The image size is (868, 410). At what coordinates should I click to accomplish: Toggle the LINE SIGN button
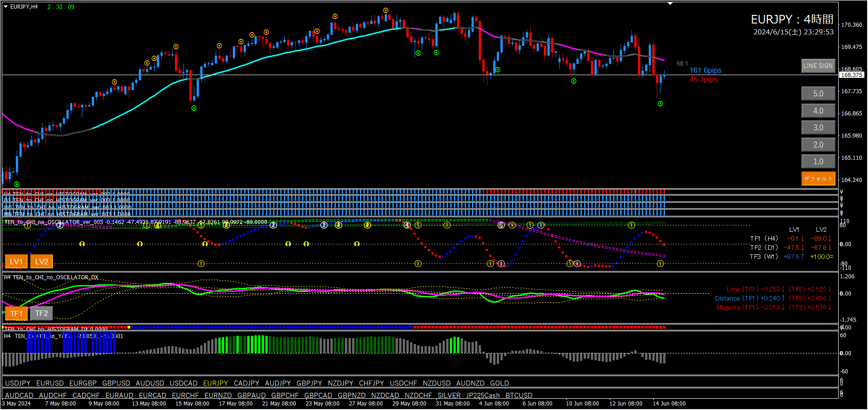click(x=818, y=66)
